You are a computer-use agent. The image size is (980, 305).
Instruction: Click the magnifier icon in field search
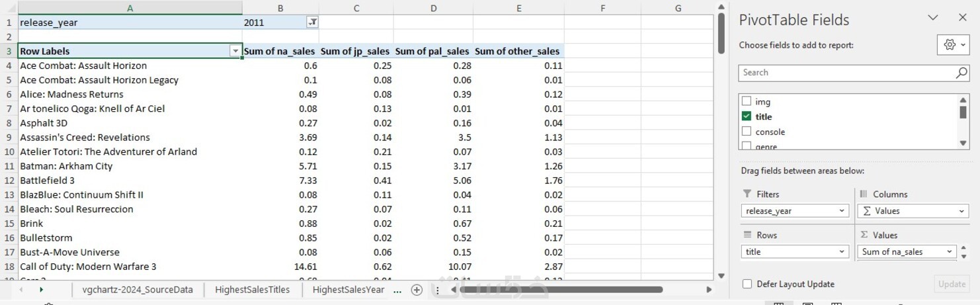(x=961, y=73)
